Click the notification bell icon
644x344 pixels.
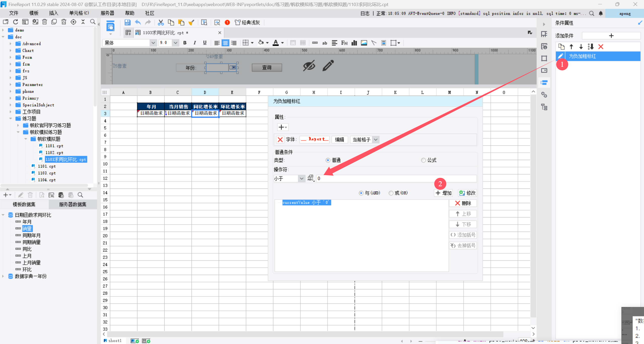(600, 14)
